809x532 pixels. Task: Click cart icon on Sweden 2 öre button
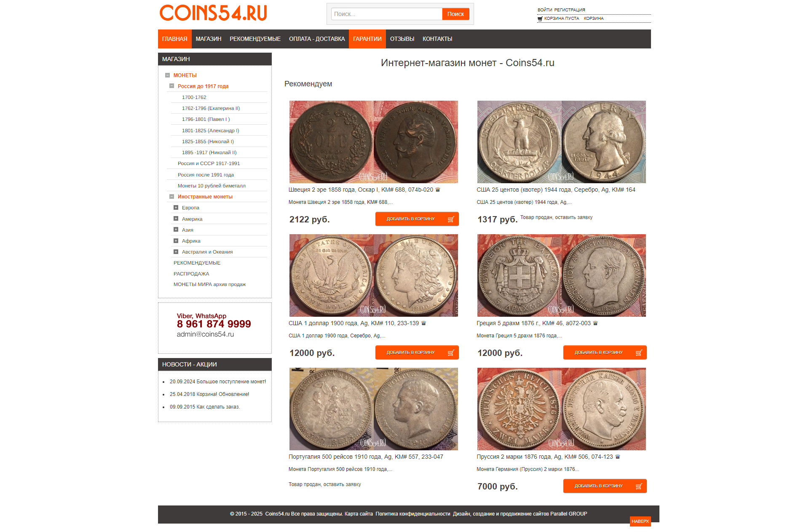pyautogui.click(x=451, y=219)
